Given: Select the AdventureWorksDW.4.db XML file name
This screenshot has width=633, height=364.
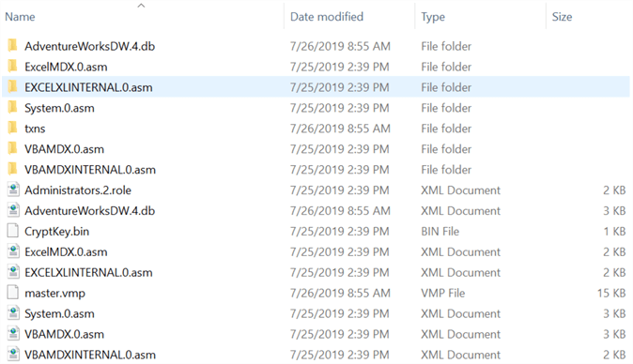Looking at the screenshot, I should (x=89, y=211).
